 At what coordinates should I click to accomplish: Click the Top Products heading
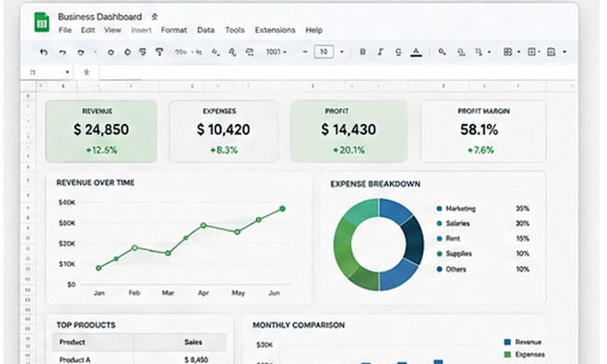(x=86, y=325)
